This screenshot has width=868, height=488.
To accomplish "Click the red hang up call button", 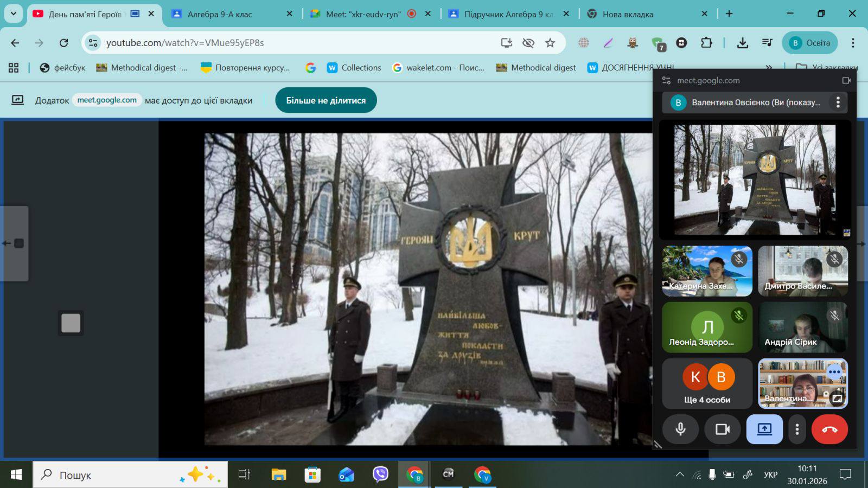I will pyautogui.click(x=829, y=429).
